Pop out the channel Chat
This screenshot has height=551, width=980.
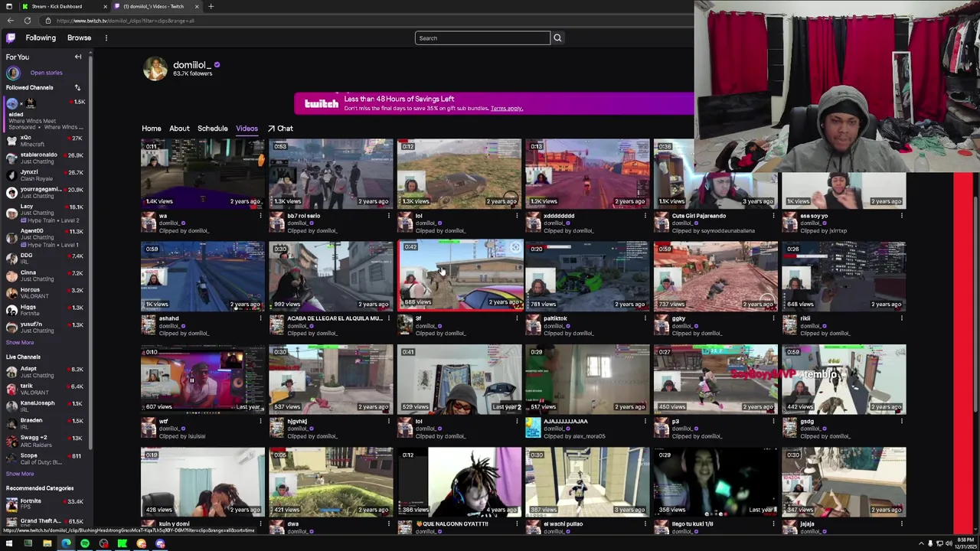(280, 129)
